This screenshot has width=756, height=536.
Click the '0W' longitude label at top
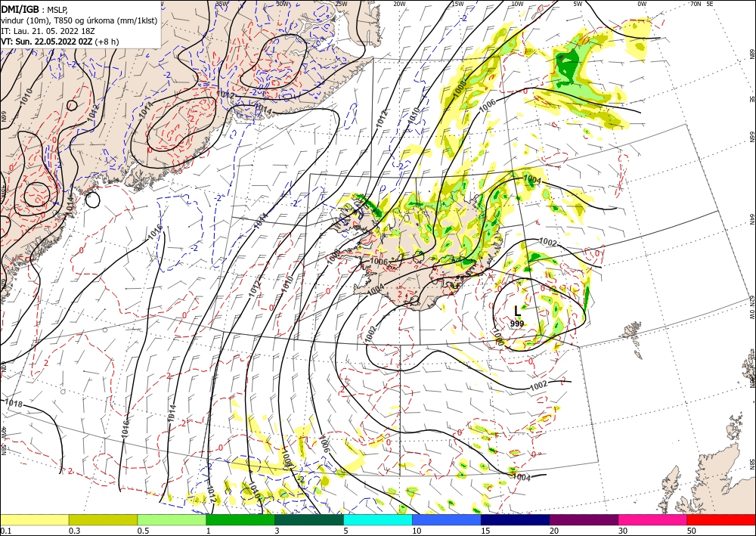(642, 4)
